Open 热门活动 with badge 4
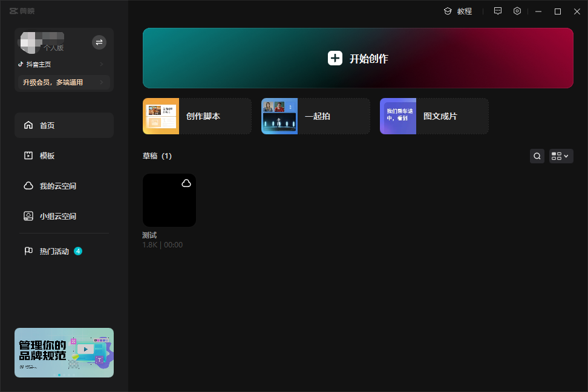This screenshot has width=588, height=392. tap(64, 251)
